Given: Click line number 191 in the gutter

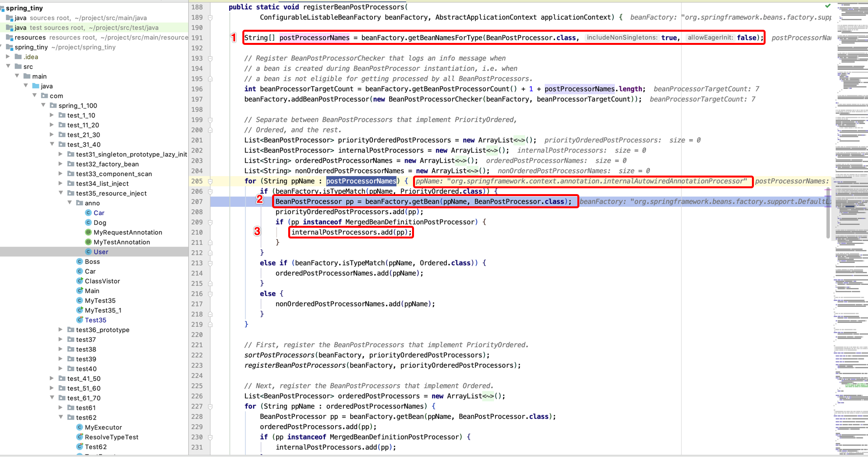Looking at the screenshot, I should [x=197, y=38].
